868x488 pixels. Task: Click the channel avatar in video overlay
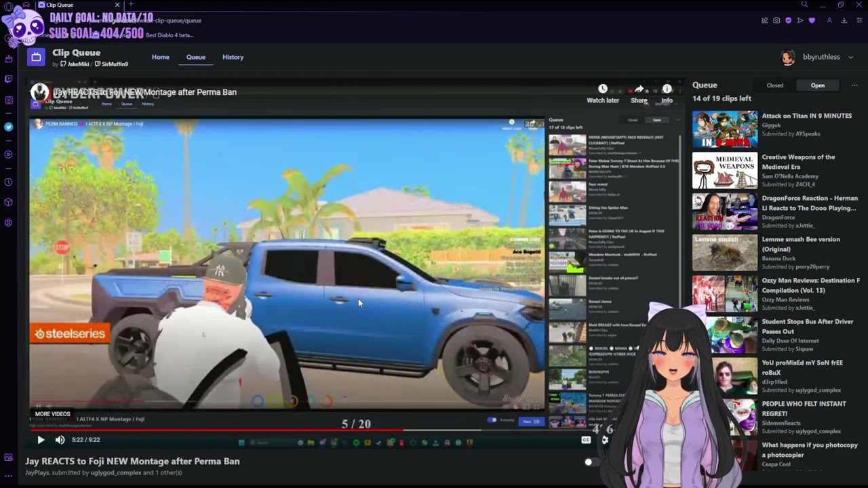tap(39, 91)
